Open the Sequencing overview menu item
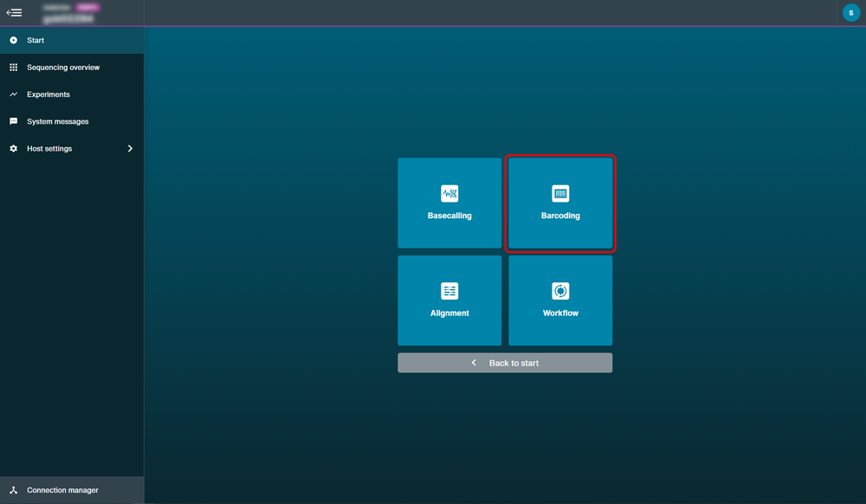This screenshot has height=504, width=866. tap(72, 68)
